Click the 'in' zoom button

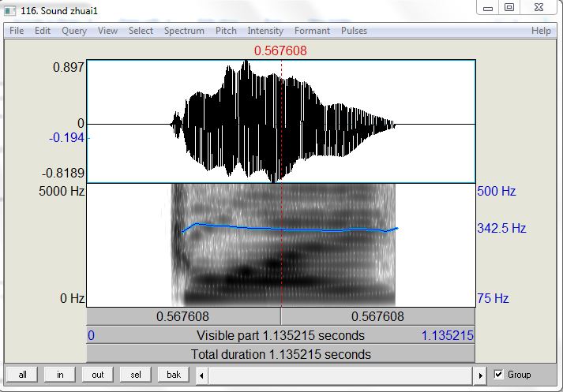tap(60, 375)
